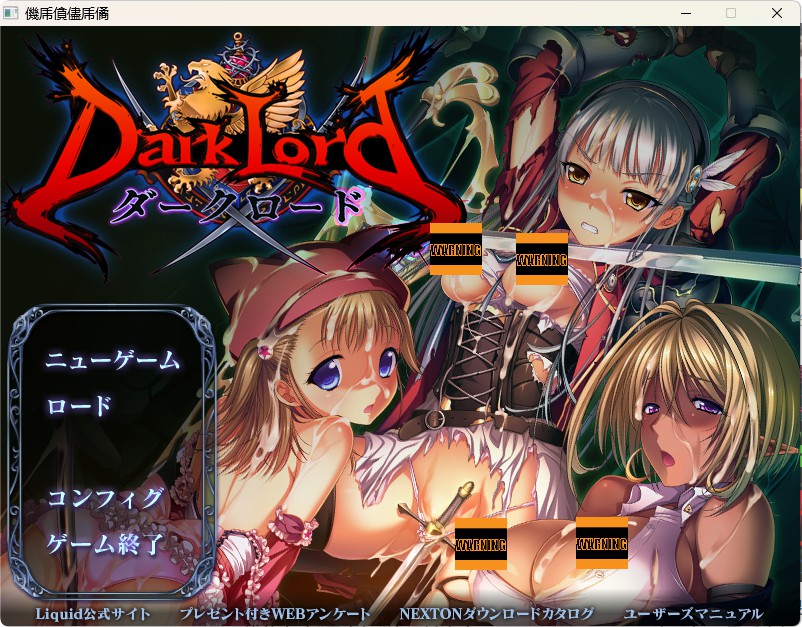802x627 pixels.
Task: Open the プレゼント付きWEBアンケート link
Action: [x=275, y=614]
